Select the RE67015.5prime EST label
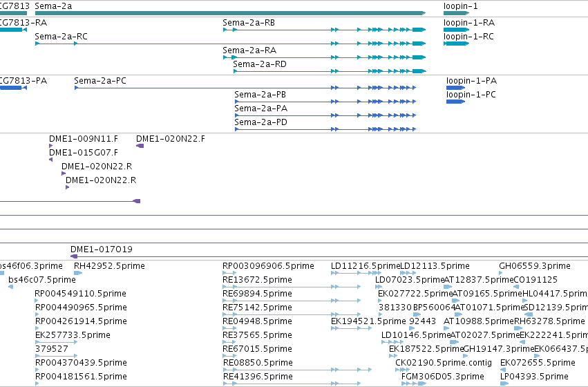Image resolution: width=588 pixels, height=387 pixels. coord(257,349)
